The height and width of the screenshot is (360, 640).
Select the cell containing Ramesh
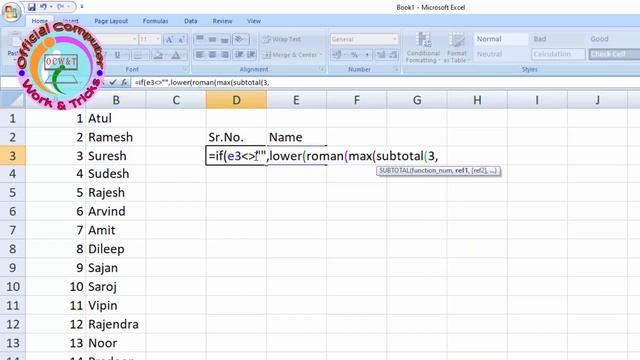(116, 137)
